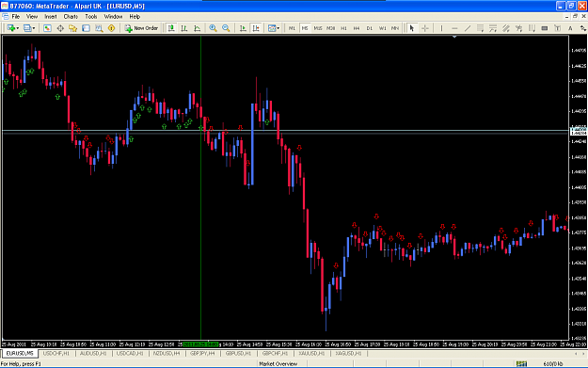Select the M1 timeframe
This screenshot has width=588, height=368.
coord(292,28)
